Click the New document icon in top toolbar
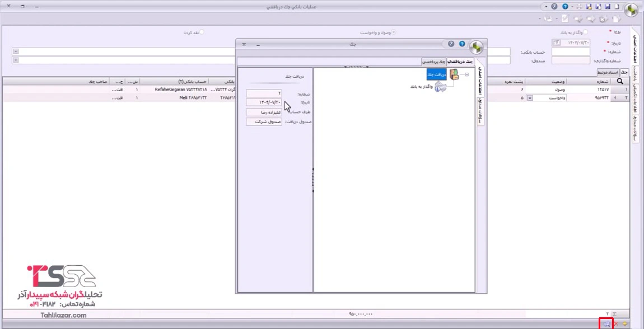The width and height of the screenshot is (644, 329). click(617, 7)
